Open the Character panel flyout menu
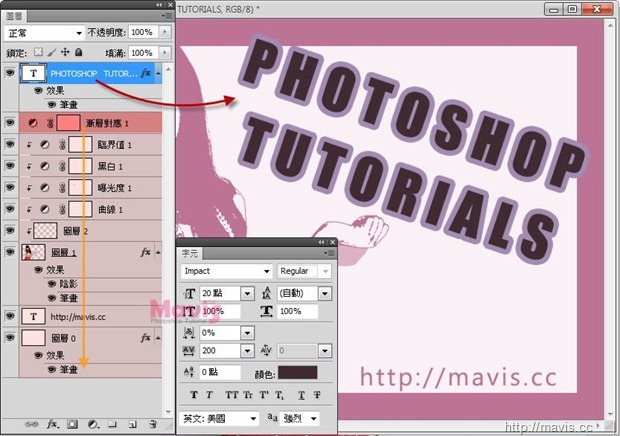The height and width of the screenshot is (436, 620). 329,253
